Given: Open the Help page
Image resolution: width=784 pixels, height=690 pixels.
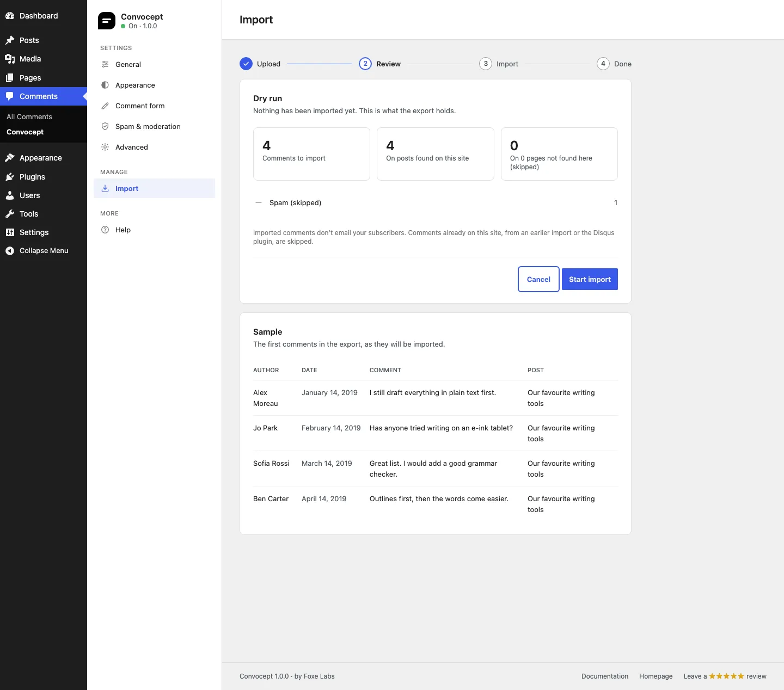Looking at the screenshot, I should [154, 230].
